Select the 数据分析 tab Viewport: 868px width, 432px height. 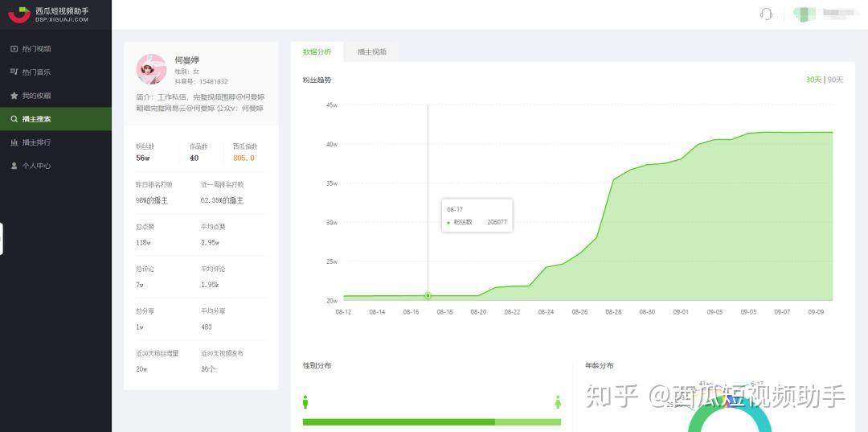pyautogui.click(x=317, y=52)
